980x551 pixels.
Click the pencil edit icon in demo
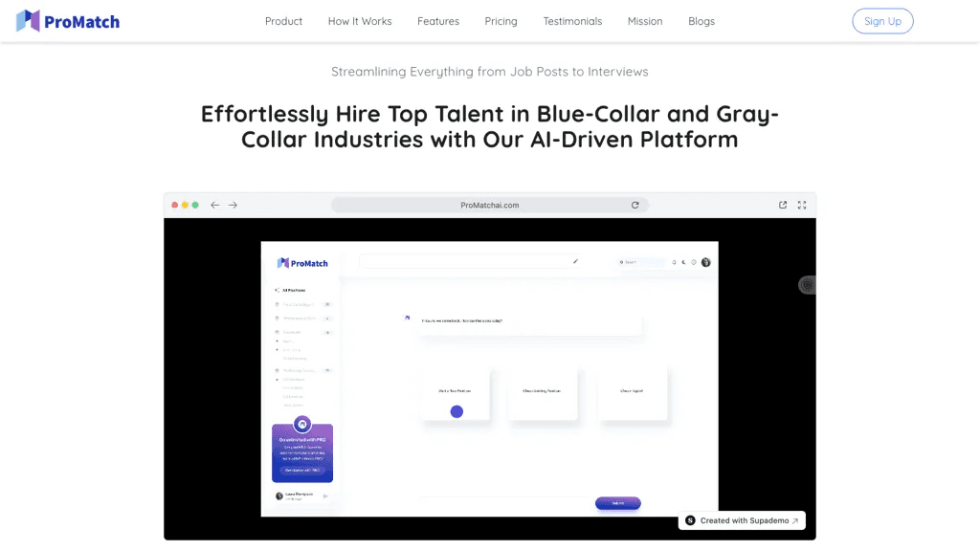(575, 261)
